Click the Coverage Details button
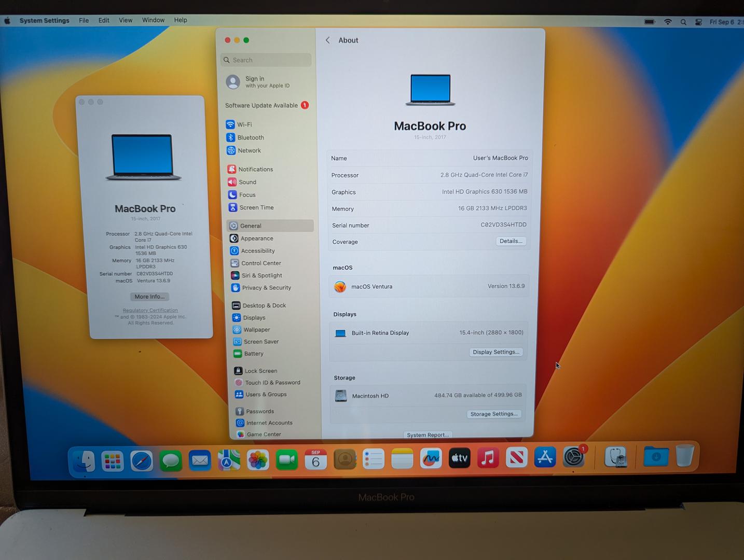The height and width of the screenshot is (560, 744). [x=511, y=241]
